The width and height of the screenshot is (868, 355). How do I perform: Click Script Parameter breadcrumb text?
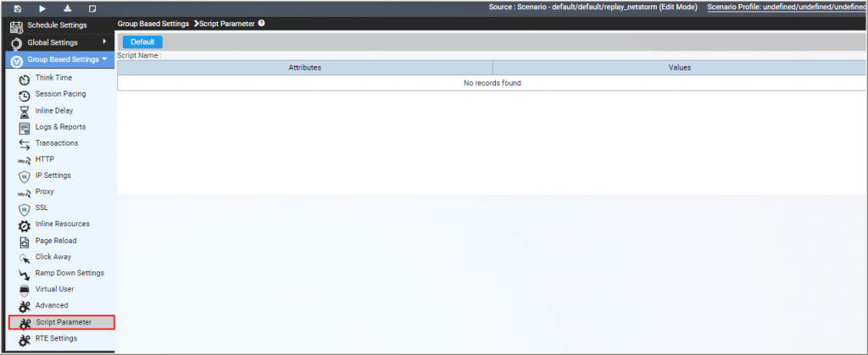(227, 24)
